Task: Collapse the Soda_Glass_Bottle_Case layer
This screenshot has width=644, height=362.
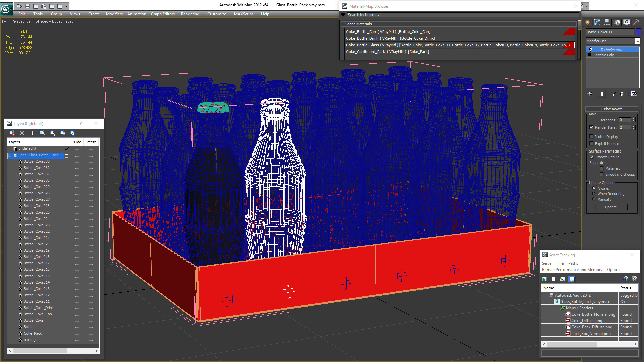Action: point(10,155)
